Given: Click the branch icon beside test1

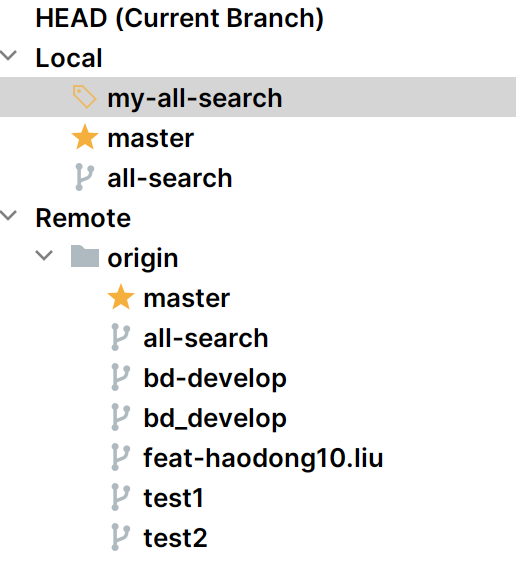Looking at the screenshot, I should (x=120, y=497).
